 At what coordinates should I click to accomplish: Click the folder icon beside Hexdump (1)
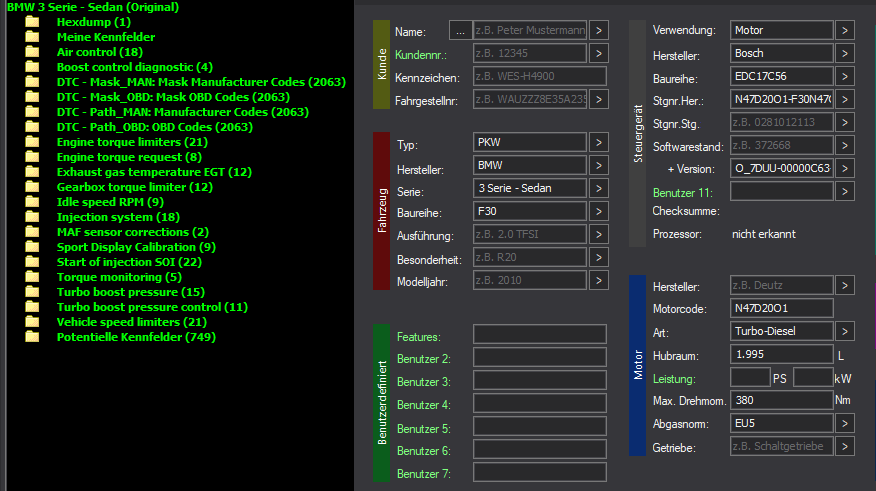tap(32, 22)
